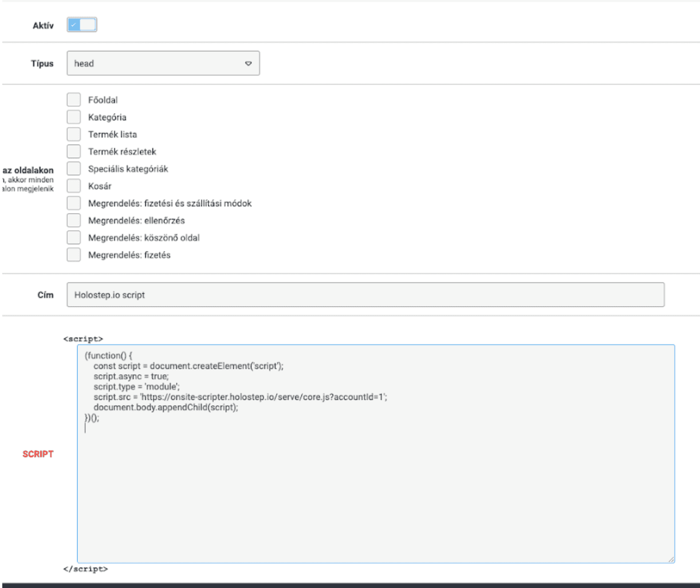Click the "script.type = 'module';" line
The width and height of the screenshot is (700, 588).
(137, 387)
